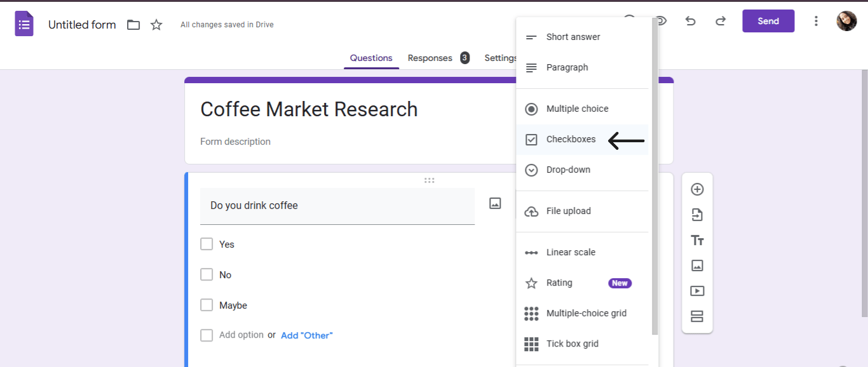Viewport: 868px width, 367px height.
Task: Click the Add question plus icon
Action: [x=697, y=189]
